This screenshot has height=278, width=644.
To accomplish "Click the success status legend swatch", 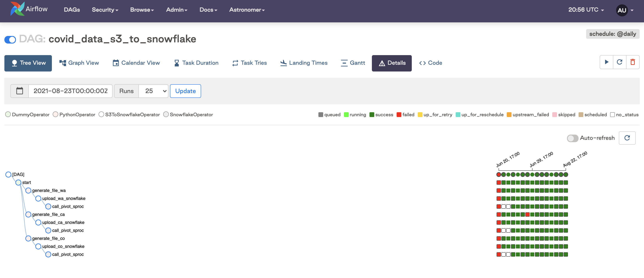I will 372,115.
